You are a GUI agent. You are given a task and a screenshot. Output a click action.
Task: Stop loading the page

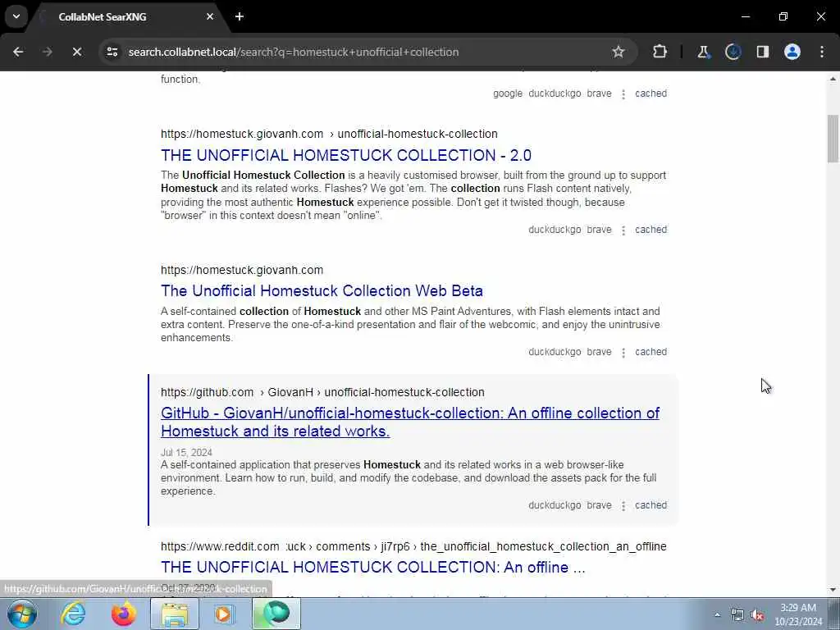[x=76, y=52]
